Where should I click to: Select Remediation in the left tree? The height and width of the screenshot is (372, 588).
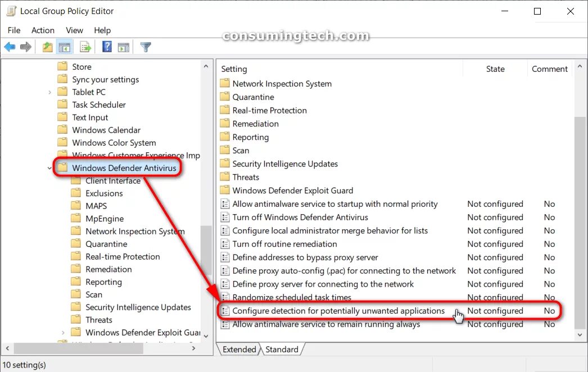click(x=108, y=269)
